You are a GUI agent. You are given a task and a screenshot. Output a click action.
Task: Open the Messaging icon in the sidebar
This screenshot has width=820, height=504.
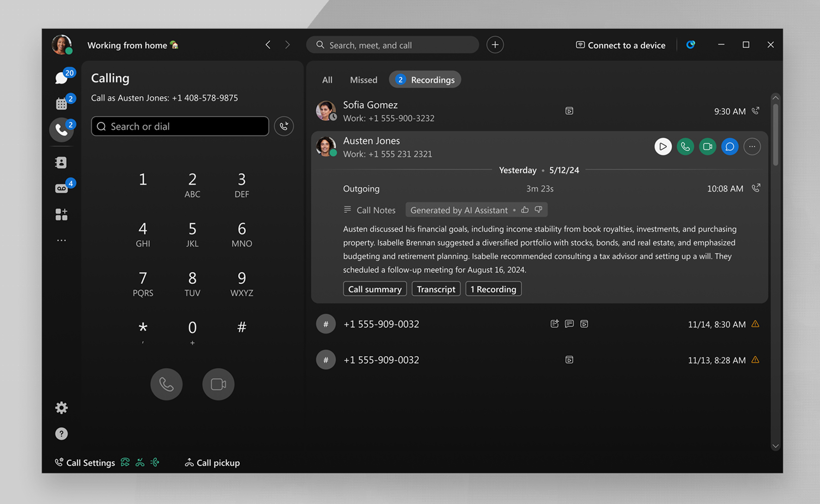pos(62,77)
